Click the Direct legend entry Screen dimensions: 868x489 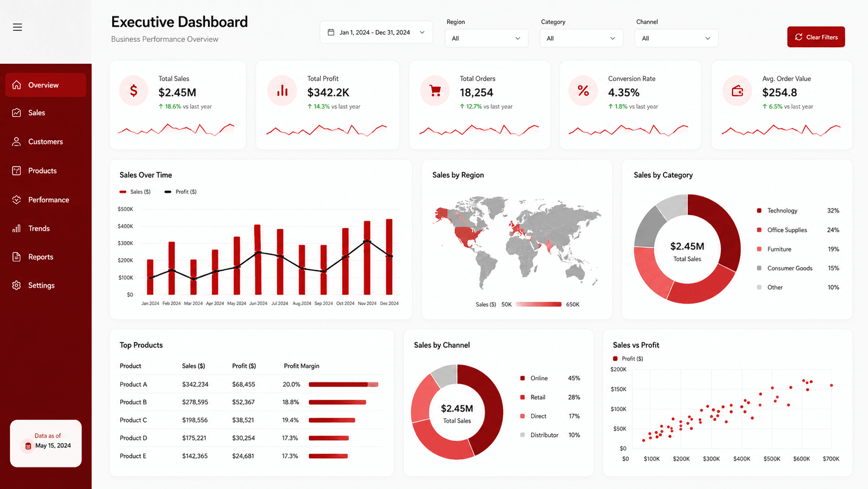(533, 416)
